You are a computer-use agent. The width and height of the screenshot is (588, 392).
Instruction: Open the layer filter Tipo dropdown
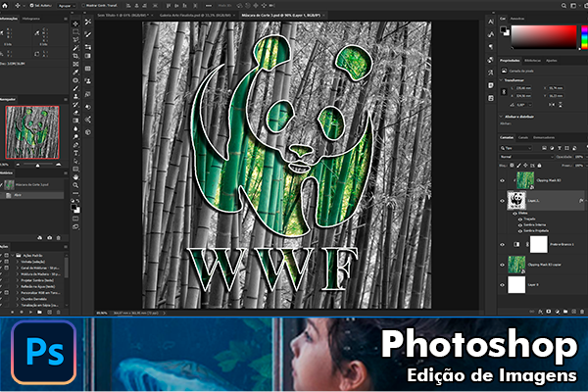click(516, 148)
